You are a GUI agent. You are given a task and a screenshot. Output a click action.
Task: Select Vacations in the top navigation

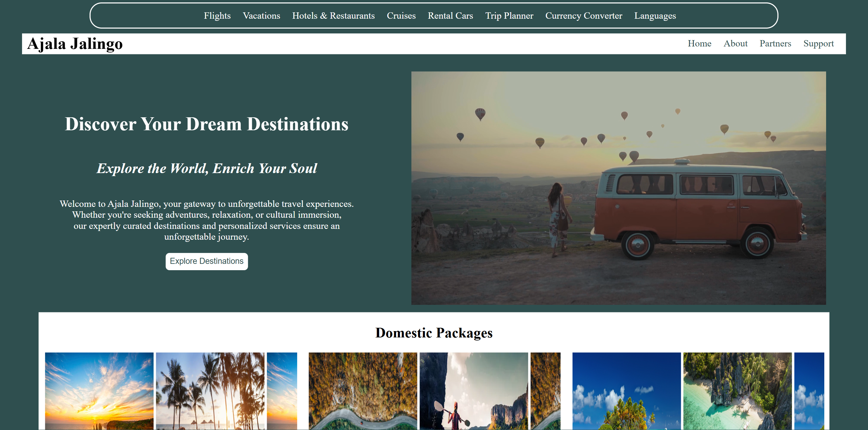pyautogui.click(x=261, y=16)
